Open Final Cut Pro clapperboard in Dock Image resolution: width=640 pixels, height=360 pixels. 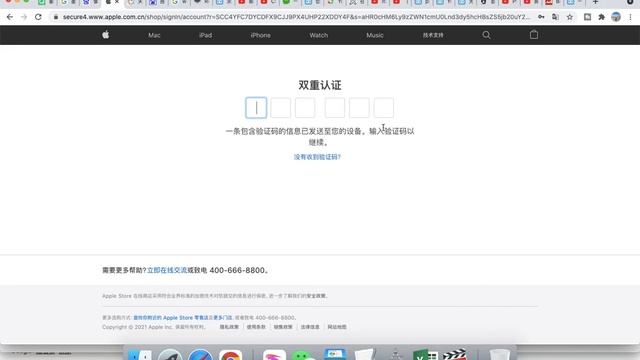454,354
